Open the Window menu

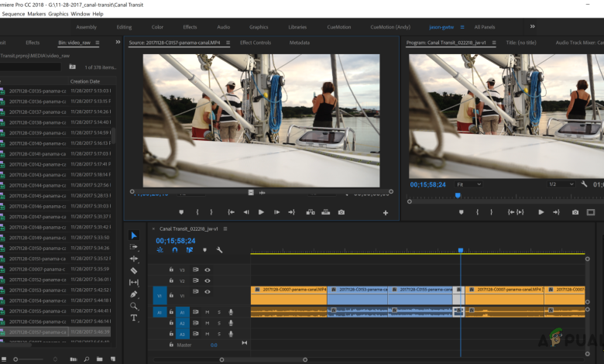click(x=80, y=13)
